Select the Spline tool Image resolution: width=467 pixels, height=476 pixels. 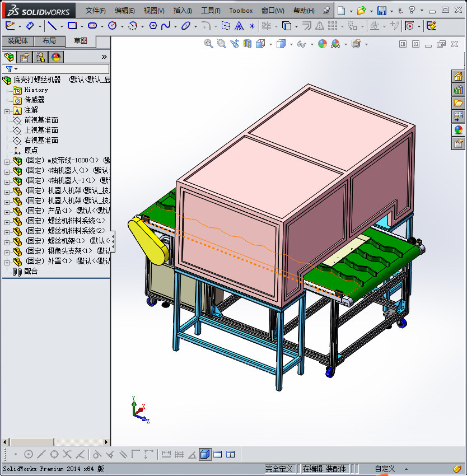[x=166, y=26]
